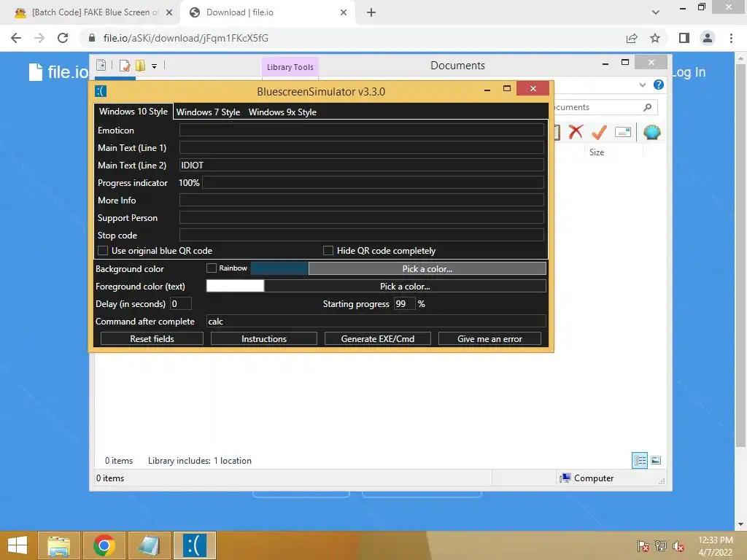The width and height of the screenshot is (747, 560).
Task: Click the Reset fields button
Action: pos(152,338)
